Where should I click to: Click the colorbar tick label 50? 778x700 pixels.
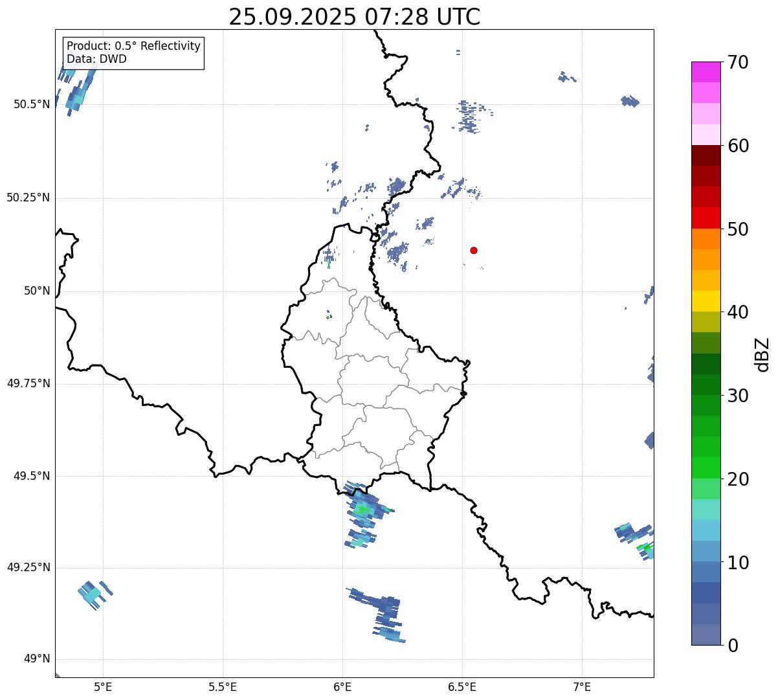click(x=738, y=230)
